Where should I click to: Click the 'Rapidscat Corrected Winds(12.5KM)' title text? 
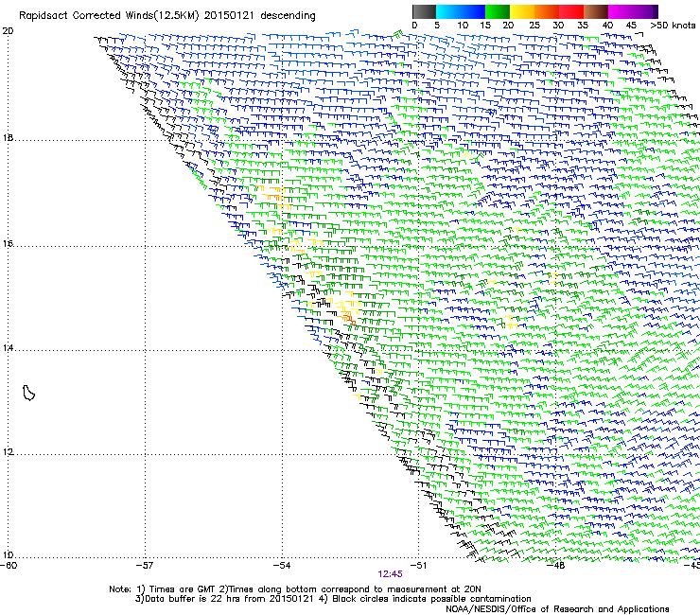(109, 16)
